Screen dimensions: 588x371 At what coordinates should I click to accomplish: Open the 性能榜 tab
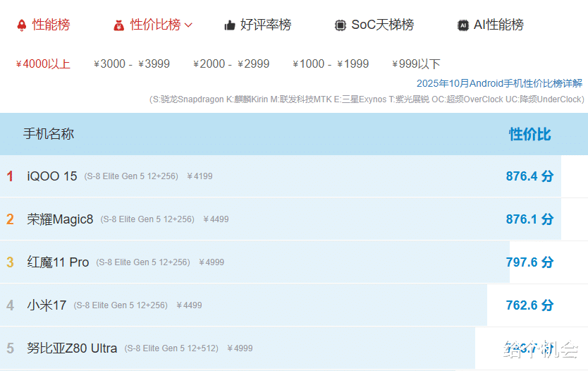click(x=51, y=25)
